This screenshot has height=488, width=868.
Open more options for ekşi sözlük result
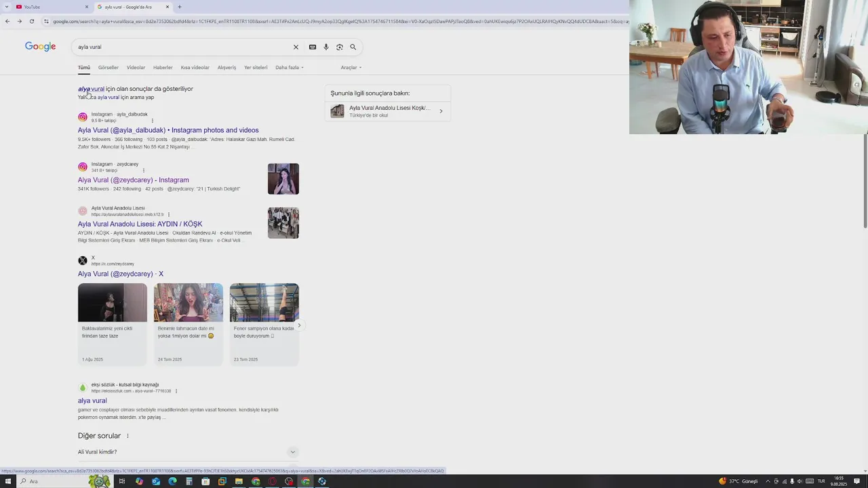coord(176,391)
